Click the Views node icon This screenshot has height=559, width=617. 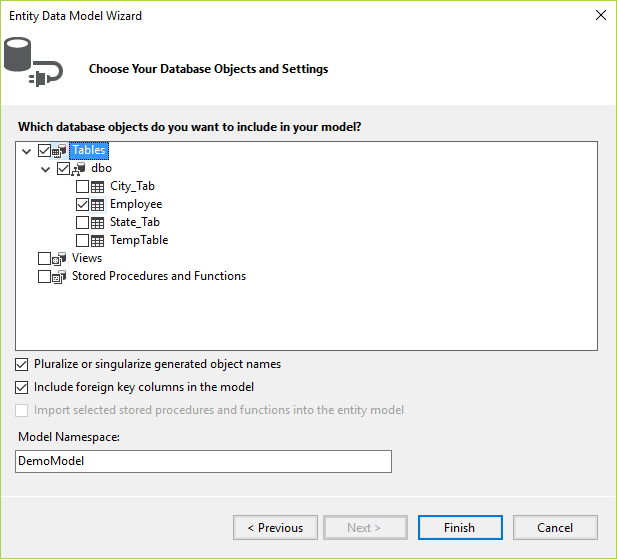59,259
